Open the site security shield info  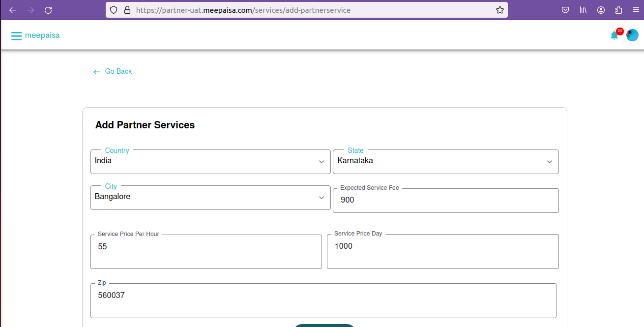pos(114,10)
